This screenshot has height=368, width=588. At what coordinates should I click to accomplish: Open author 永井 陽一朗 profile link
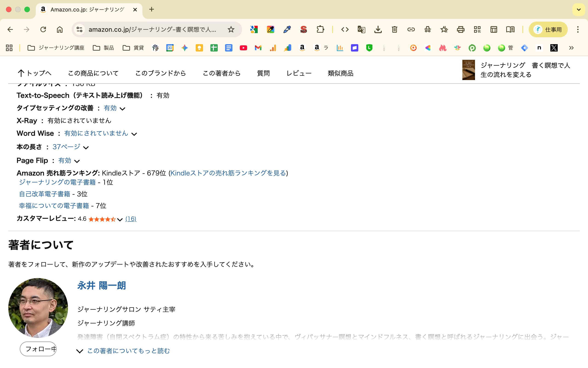tap(102, 285)
